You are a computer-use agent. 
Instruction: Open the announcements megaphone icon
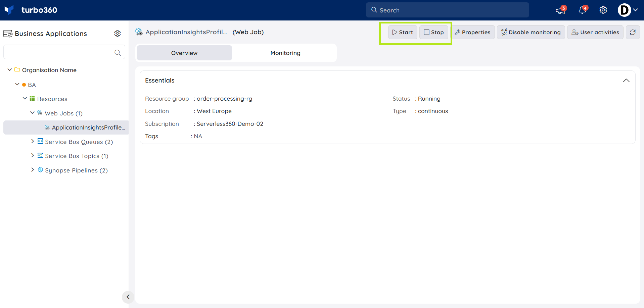tap(560, 10)
